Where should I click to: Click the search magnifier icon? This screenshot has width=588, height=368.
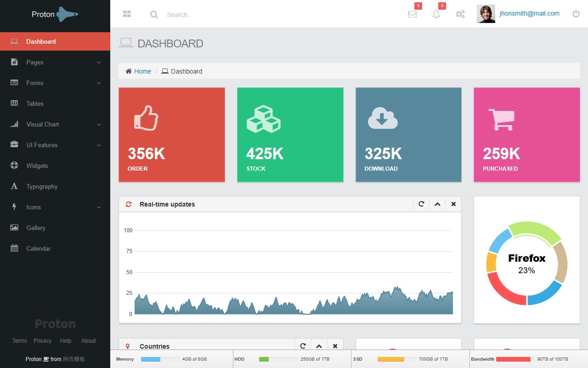pyautogui.click(x=154, y=15)
